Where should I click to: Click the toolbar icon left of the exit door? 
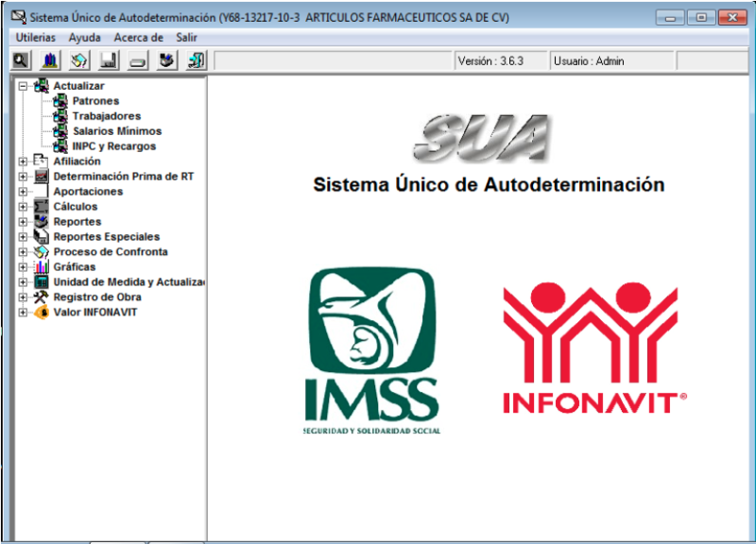[x=167, y=60]
